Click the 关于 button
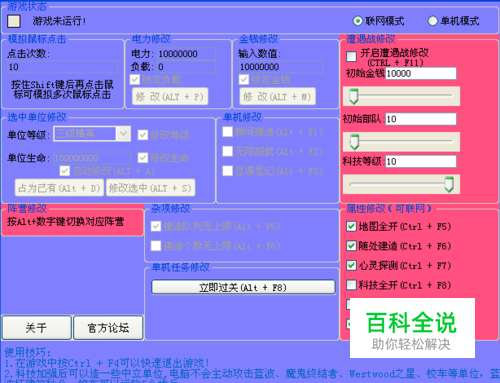Image resolution: width=500 pixels, height=383 pixels. coord(37,328)
